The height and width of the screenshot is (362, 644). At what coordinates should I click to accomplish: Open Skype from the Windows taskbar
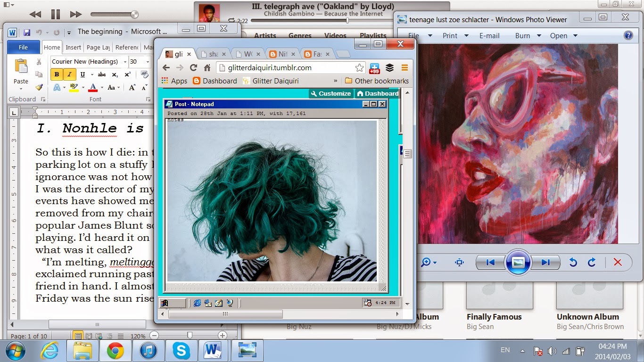pos(181,351)
